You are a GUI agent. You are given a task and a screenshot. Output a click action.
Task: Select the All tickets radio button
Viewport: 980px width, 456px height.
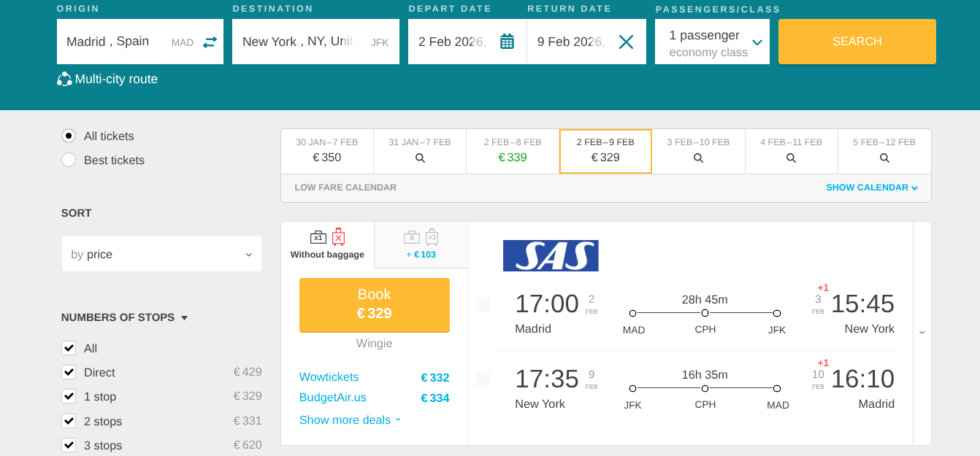tap(69, 136)
